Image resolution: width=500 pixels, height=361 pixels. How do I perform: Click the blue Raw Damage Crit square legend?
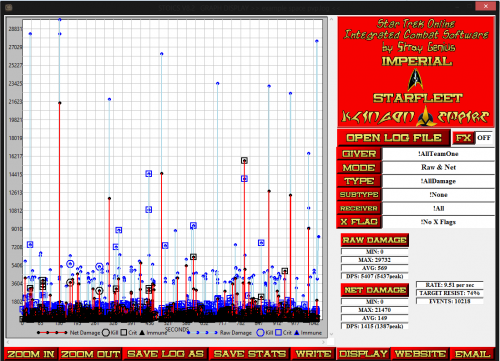tap(278, 332)
